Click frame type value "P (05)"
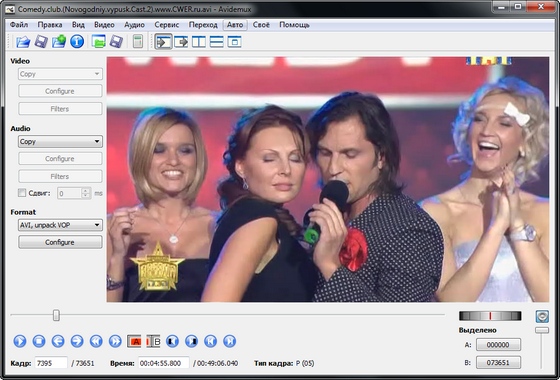Viewport: 560px width, 380px height. click(x=305, y=364)
